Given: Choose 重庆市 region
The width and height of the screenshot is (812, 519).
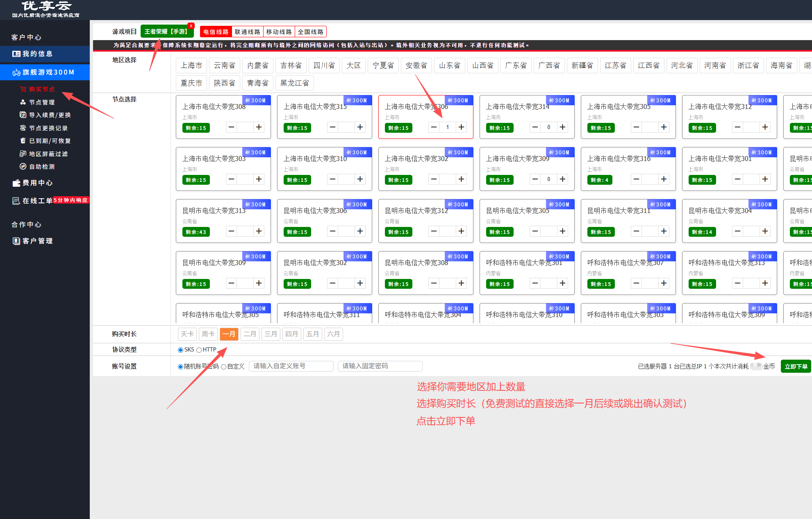Looking at the screenshot, I should tap(191, 83).
